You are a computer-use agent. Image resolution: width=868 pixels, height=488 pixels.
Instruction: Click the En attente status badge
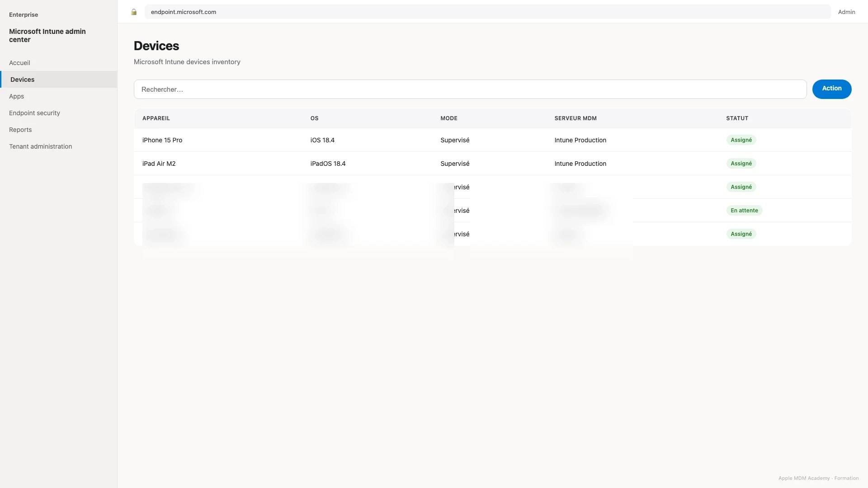coord(744,211)
